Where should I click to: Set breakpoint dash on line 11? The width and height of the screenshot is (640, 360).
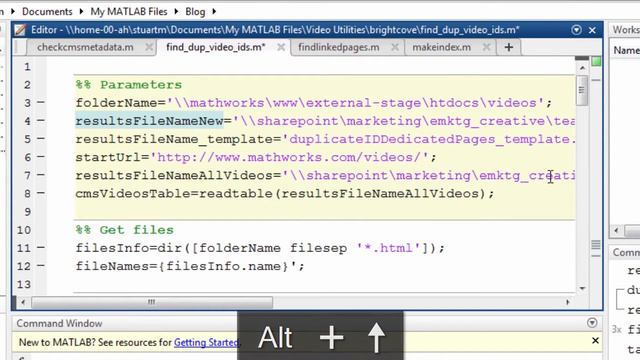(41, 247)
